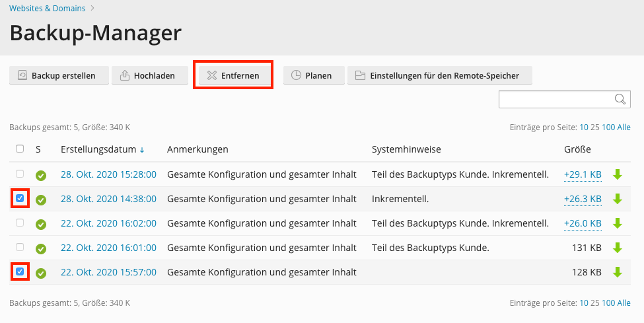Viewport: 644px width, 323px height.
Task: Click the search magnifier icon
Action: [x=620, y=99]
